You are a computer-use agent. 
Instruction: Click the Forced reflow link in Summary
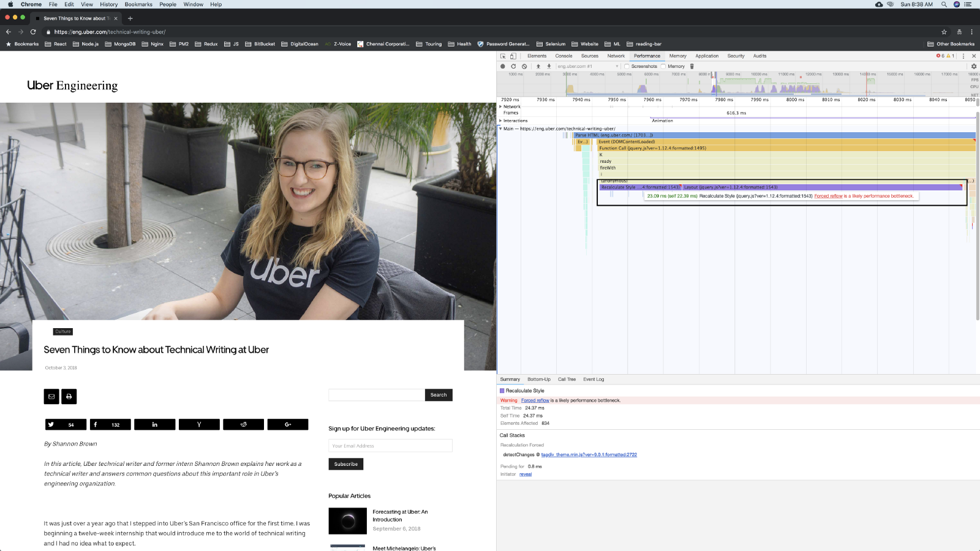535,400
